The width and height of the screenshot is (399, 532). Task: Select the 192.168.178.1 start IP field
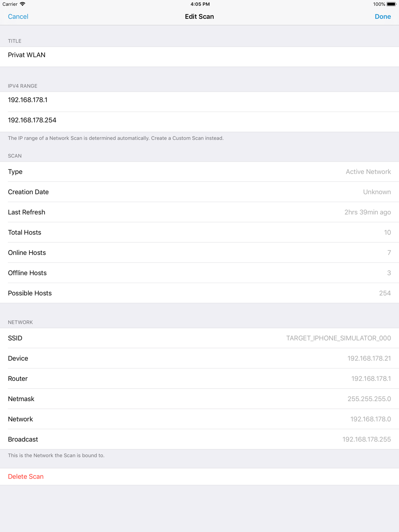pyautogui.click(x=199, y=102)
